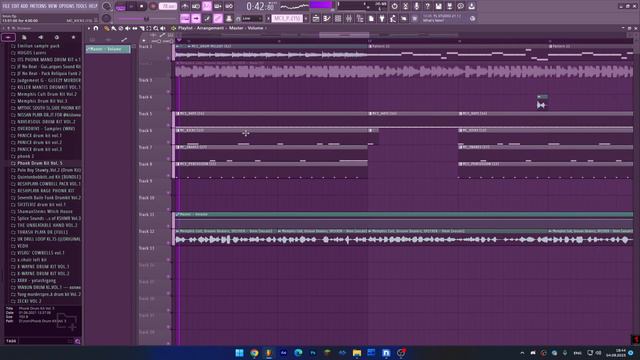
Task: Click the chat bubble icon in toolbar
Action: (x=460, y=6)
